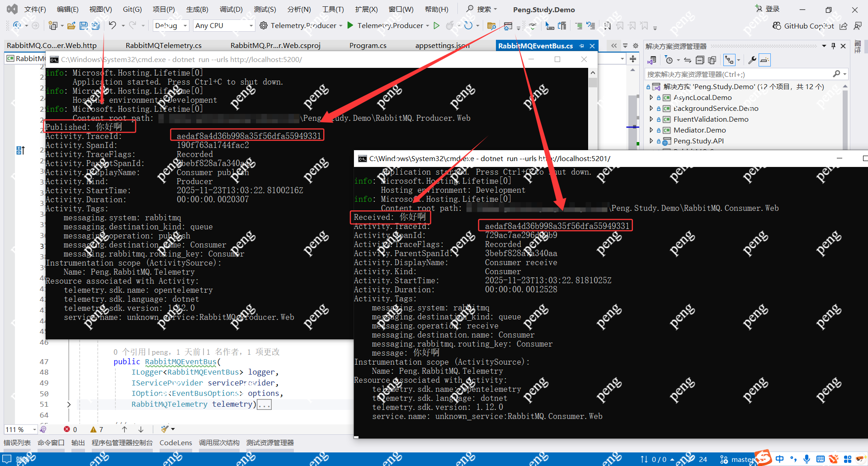Screen dimensions: 868x466
Task: Switch to the Program.cs tab
Action: pyautogui.click(x=368, y=46)
